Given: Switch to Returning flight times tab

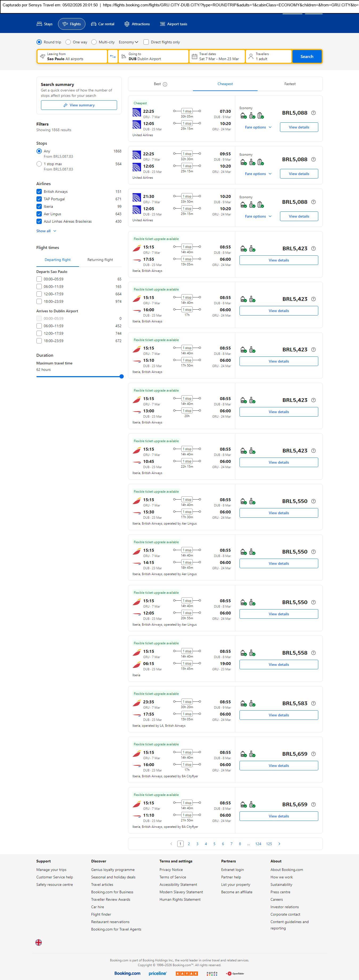Looking at the screenshot, I should click(x=100, y=260).
